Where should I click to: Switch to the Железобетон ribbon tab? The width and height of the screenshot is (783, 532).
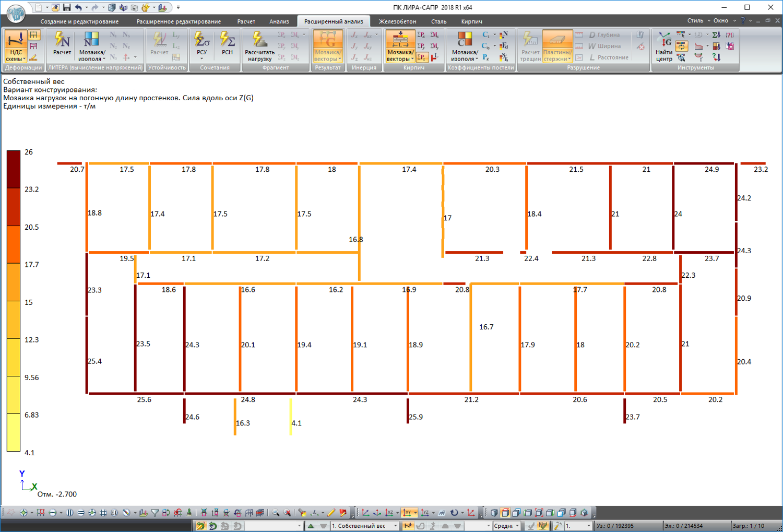[397, 21]
